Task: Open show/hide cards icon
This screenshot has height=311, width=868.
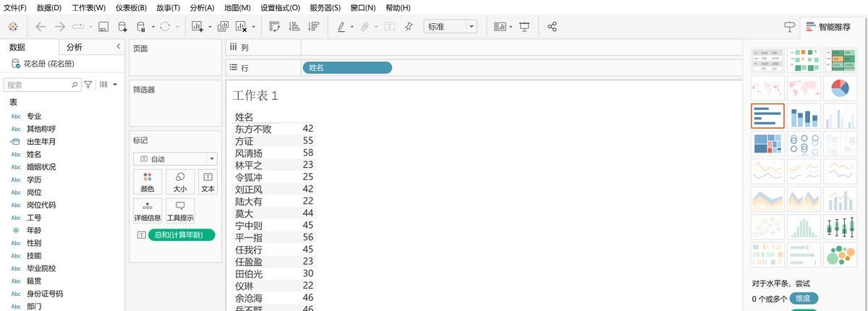Action: (x=500, y=27)
